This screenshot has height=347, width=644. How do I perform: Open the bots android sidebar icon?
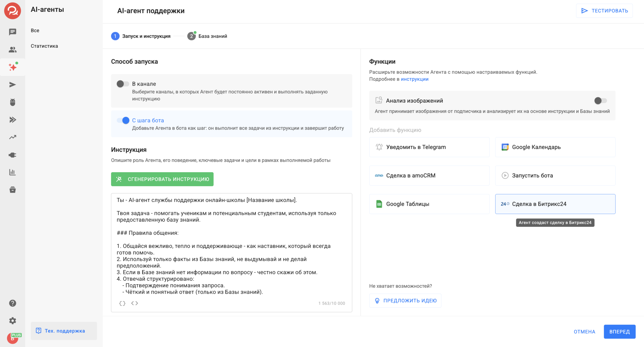click(x=12, y=102)
